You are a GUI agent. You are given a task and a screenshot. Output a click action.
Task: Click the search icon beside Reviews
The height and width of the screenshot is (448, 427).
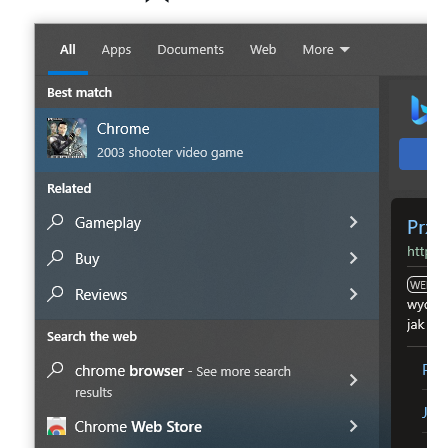coord(55,294)
